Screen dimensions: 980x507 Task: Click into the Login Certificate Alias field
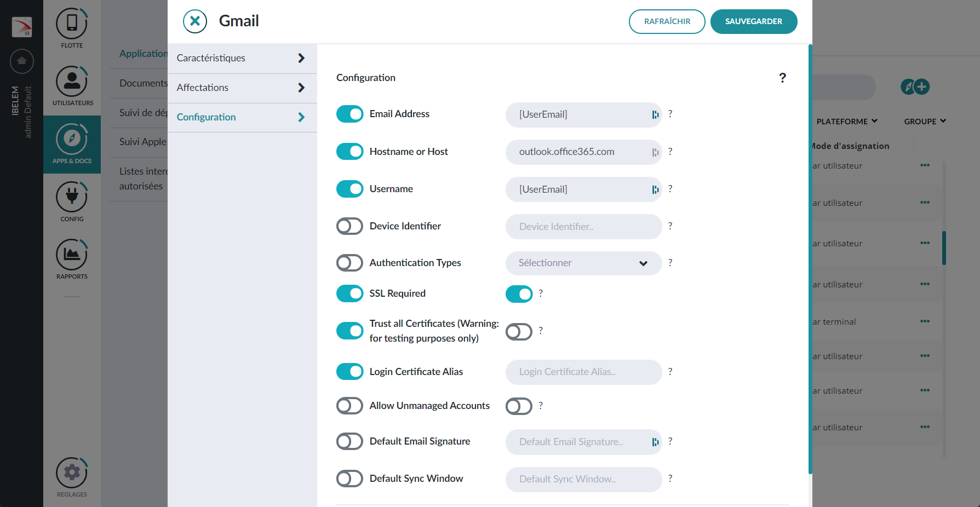[583, 372]
